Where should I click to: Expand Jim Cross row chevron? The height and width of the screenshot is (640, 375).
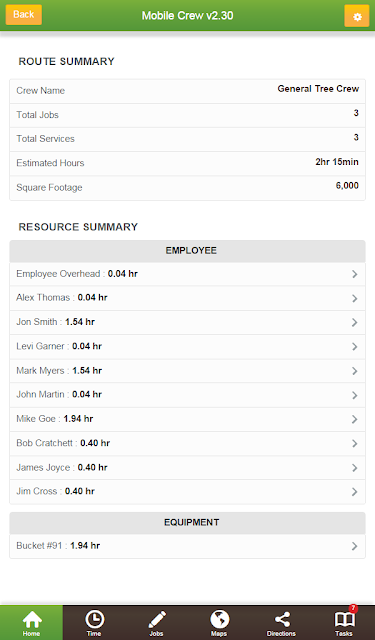(x=355, y=492)
